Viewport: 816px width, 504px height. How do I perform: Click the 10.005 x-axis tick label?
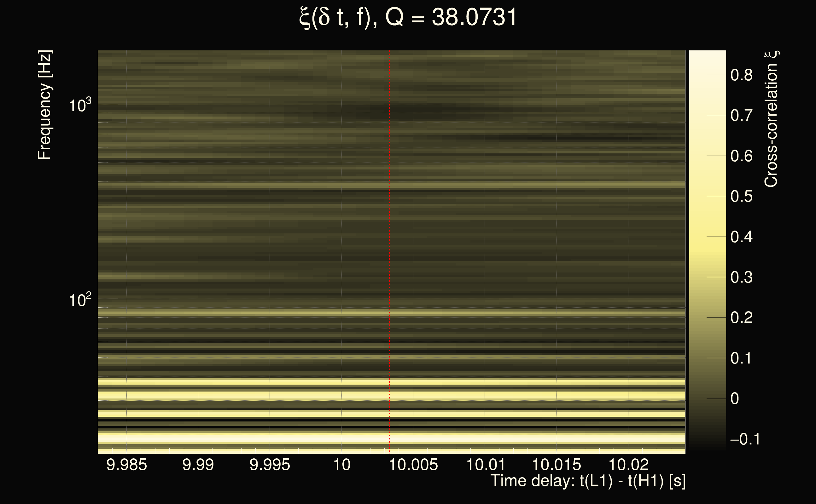[x=413, y=465]
